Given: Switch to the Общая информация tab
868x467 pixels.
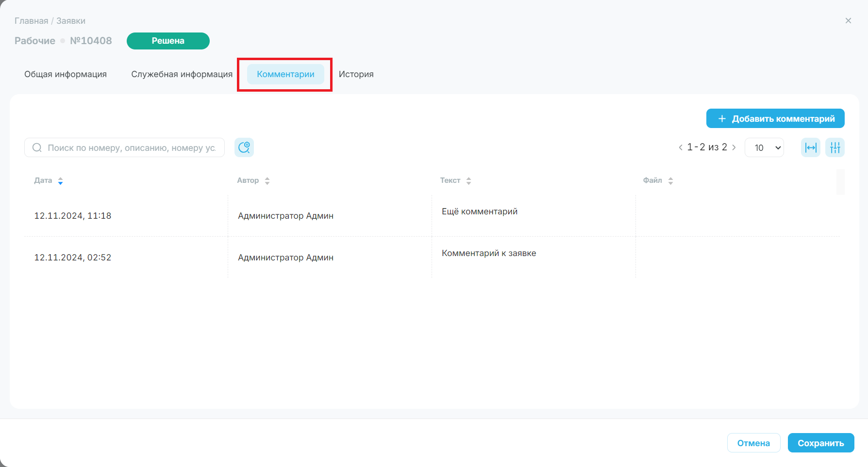Looking at the screenshot, I should tap(66, 74).
